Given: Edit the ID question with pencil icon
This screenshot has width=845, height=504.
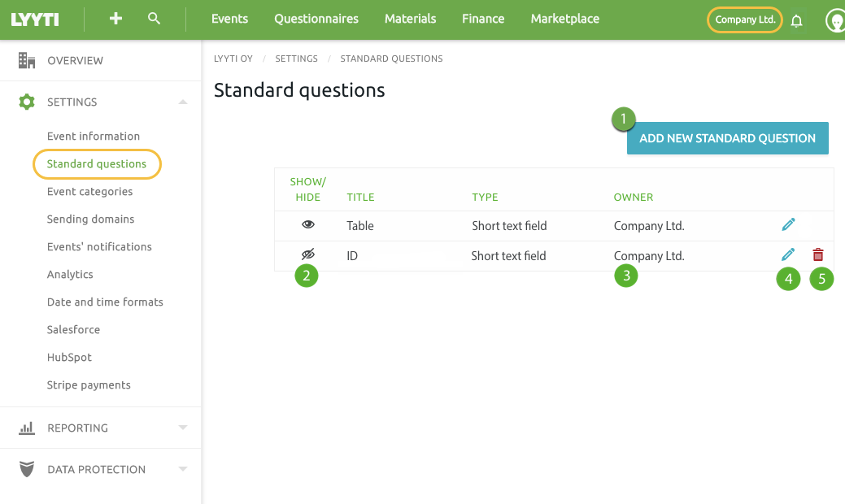Looking at the screenshot, I should click(788, 254).
